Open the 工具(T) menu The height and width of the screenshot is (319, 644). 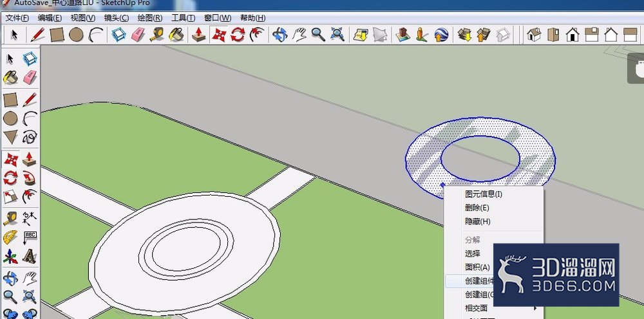tap(183, 18)
